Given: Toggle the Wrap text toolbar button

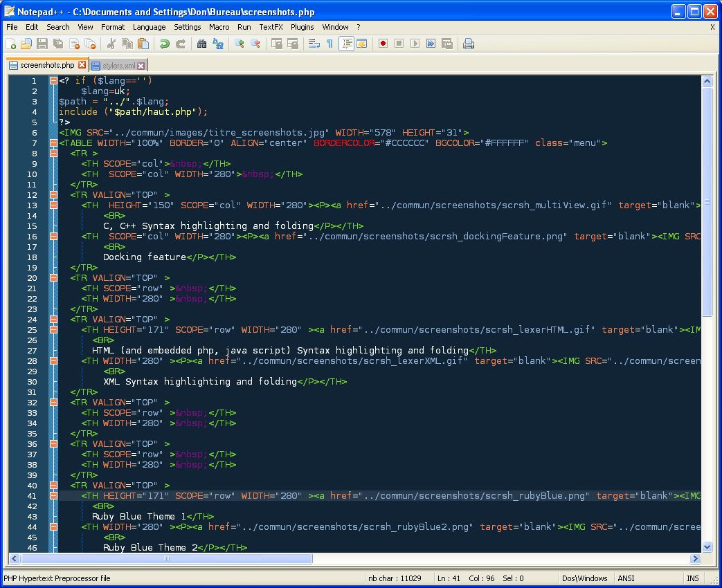Looking at the screenshot, I should coord(314,44).
